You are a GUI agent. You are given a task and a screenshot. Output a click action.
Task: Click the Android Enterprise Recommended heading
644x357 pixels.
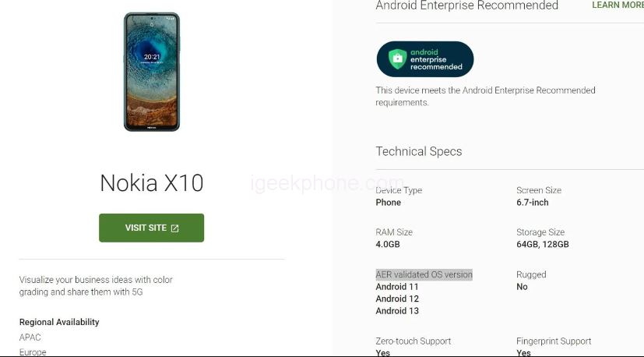pyautogui.click(x=466, y=5)
